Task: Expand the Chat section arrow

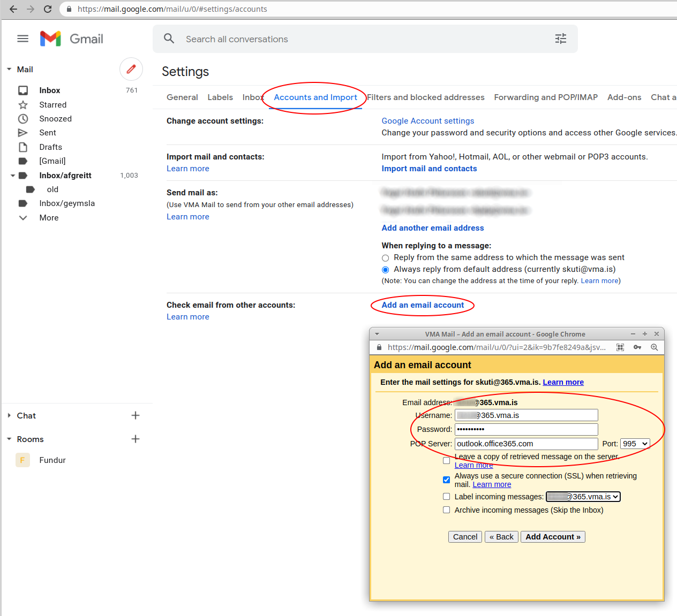Action: point(9,416)
